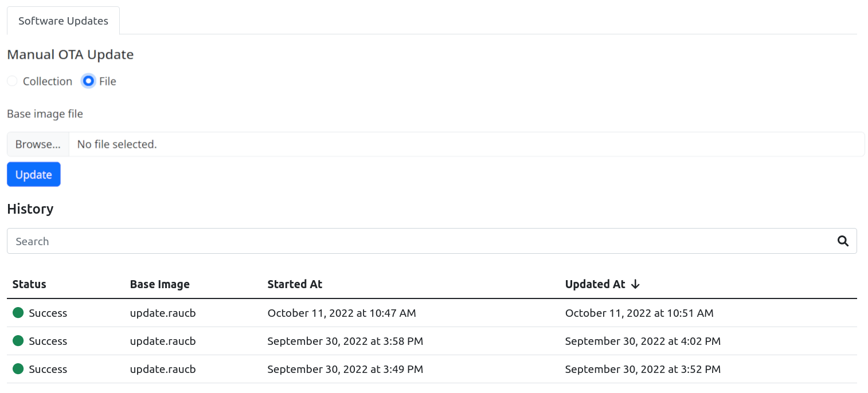Click the Updated At column header
The width and height of the screenshot is (868, 393).
[x=595, y=284]
